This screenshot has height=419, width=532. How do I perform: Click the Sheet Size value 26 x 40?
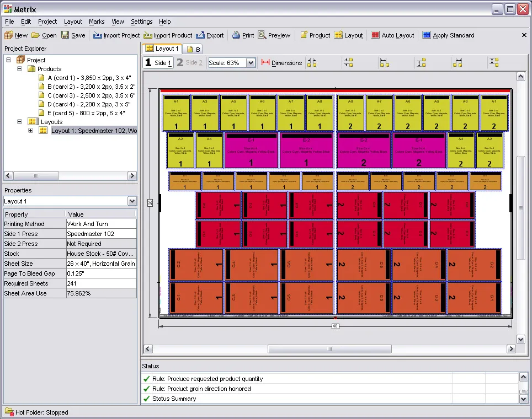[102, 264]
